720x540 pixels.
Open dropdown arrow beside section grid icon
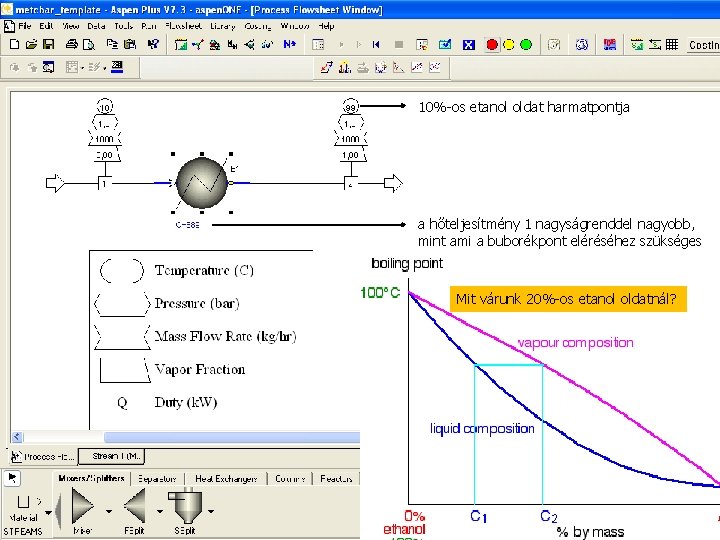tap(82, 68)
